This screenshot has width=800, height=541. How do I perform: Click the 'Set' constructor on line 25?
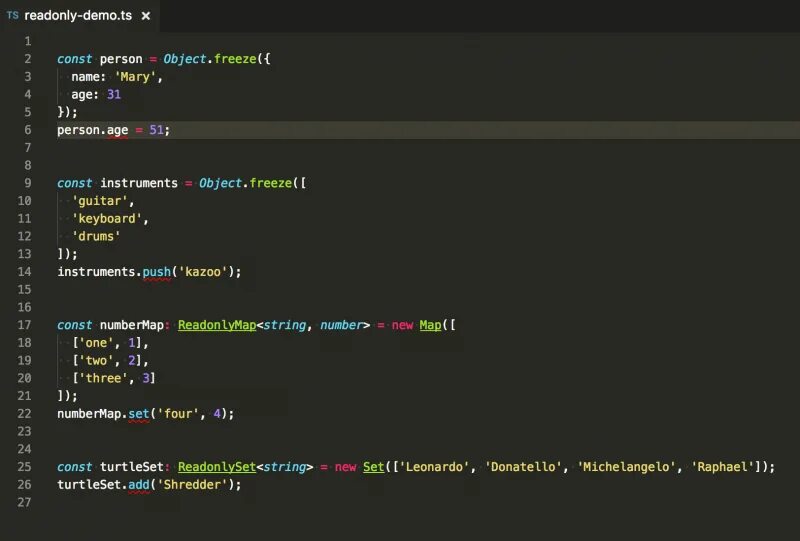click(373, 467)
